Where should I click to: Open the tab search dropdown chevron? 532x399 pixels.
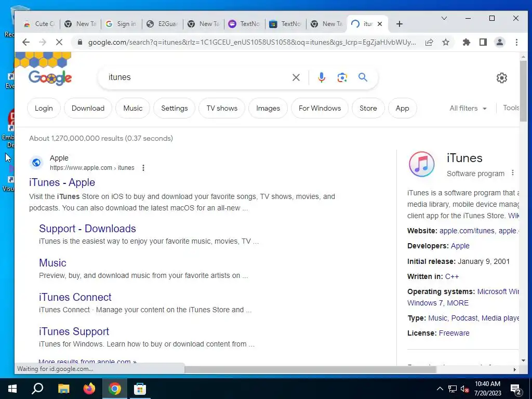(x=444, y=18)
